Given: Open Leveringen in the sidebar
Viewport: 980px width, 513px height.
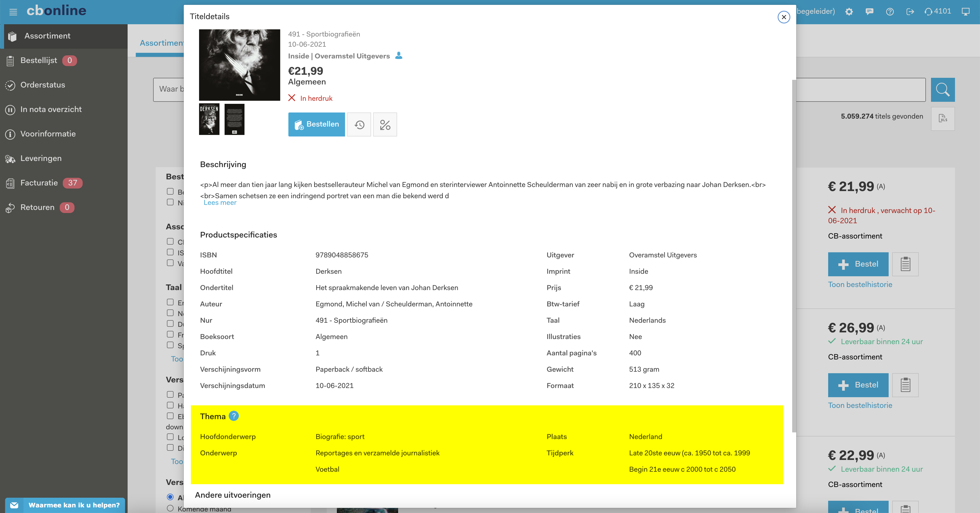Looking at the screenshot, I should [x=64, y=159].
